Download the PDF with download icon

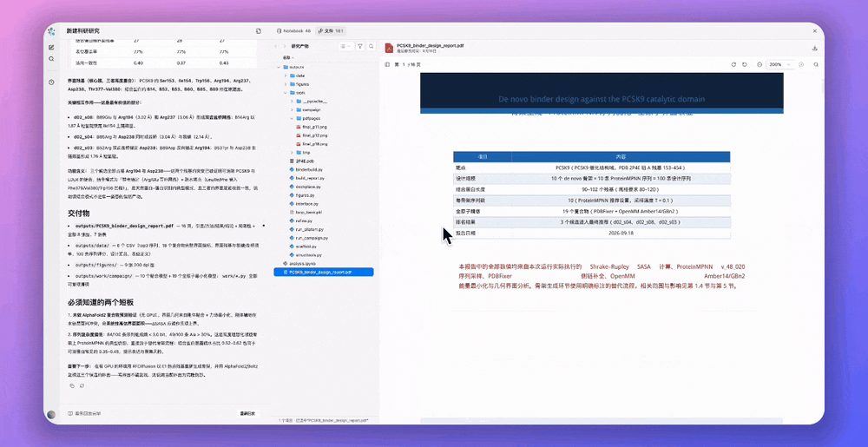pyautogui.click(x=815, y=48)
